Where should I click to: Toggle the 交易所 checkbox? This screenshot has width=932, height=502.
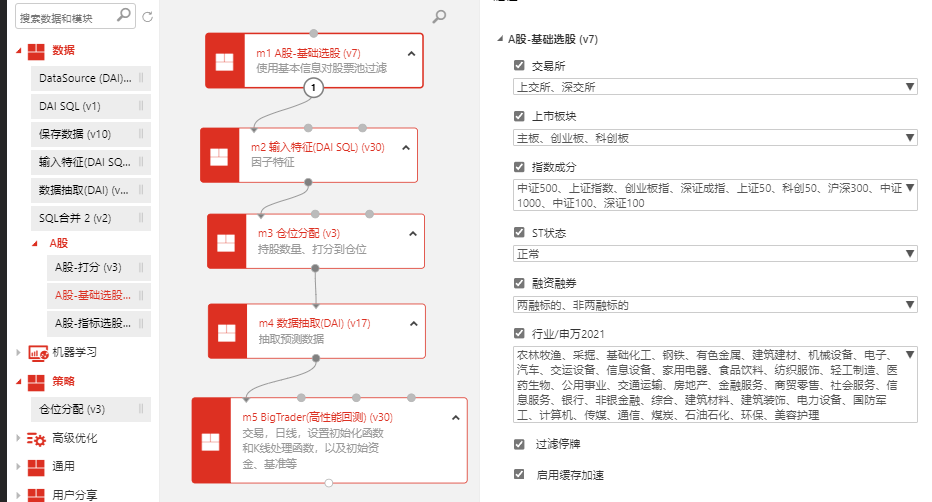click(x=519, y=65)
